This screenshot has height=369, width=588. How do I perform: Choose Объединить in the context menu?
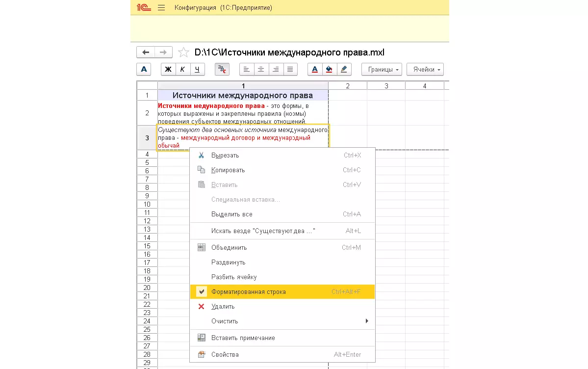tap(282, 247)
